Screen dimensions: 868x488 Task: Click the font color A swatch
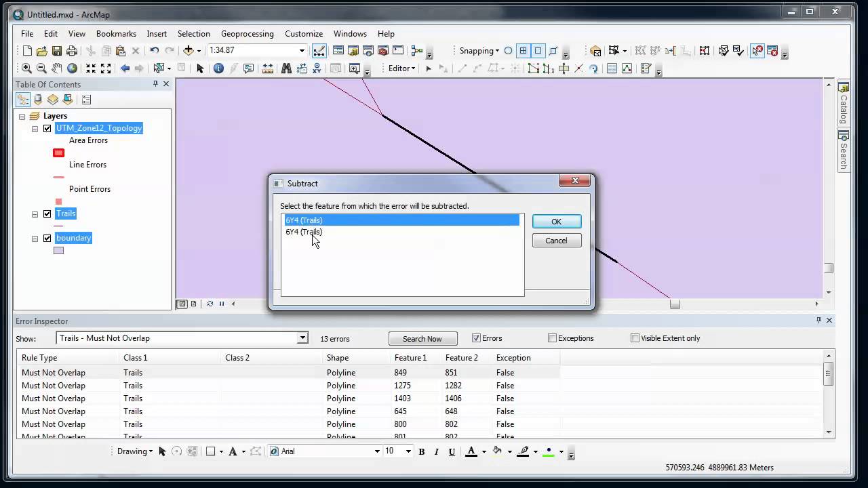(471, 451)
